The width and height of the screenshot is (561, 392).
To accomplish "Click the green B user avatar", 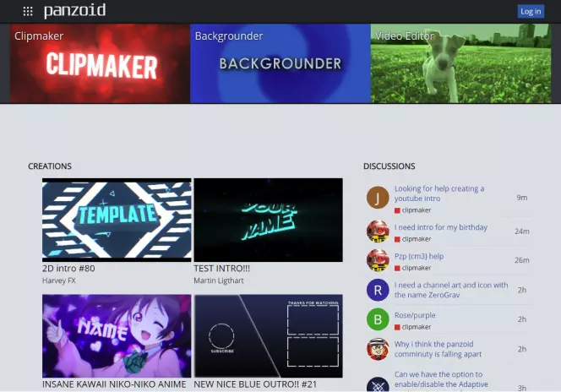I will [378, 319].
